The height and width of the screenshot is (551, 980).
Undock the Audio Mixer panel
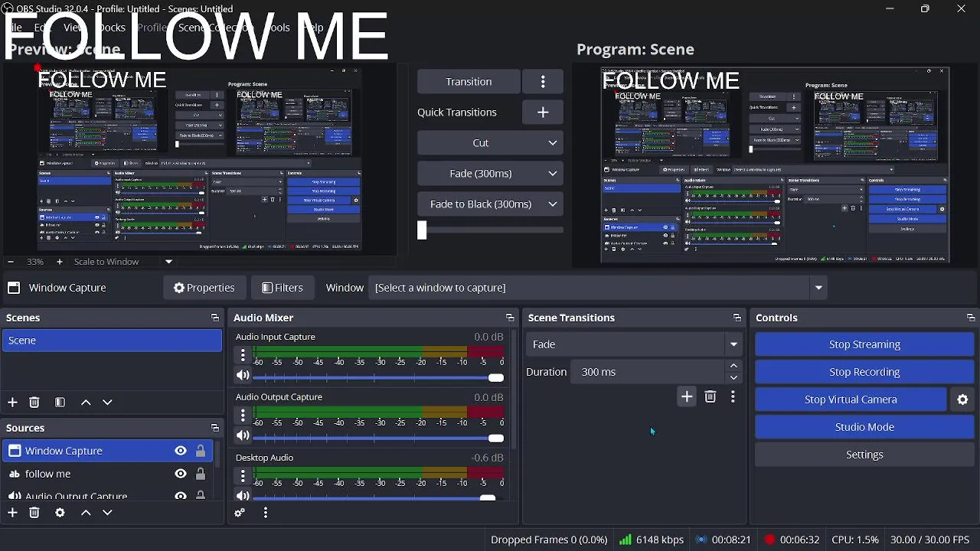(510, 318)
